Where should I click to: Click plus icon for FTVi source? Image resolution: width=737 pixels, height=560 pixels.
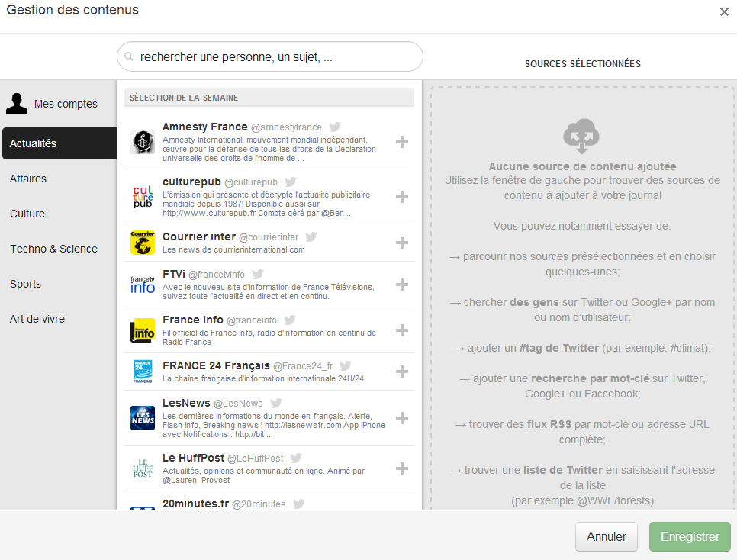tap(402, 285)
